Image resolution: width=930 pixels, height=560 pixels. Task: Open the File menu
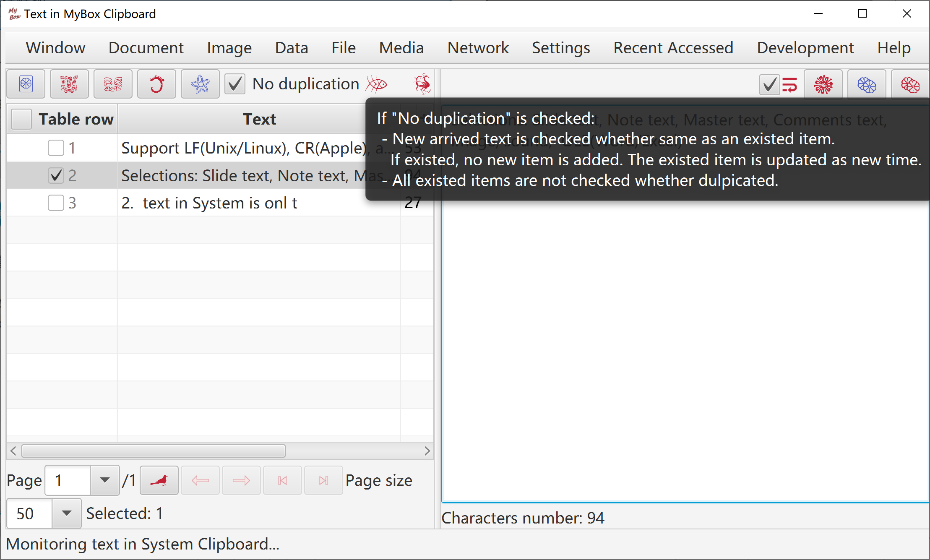(x=344, y=48)
